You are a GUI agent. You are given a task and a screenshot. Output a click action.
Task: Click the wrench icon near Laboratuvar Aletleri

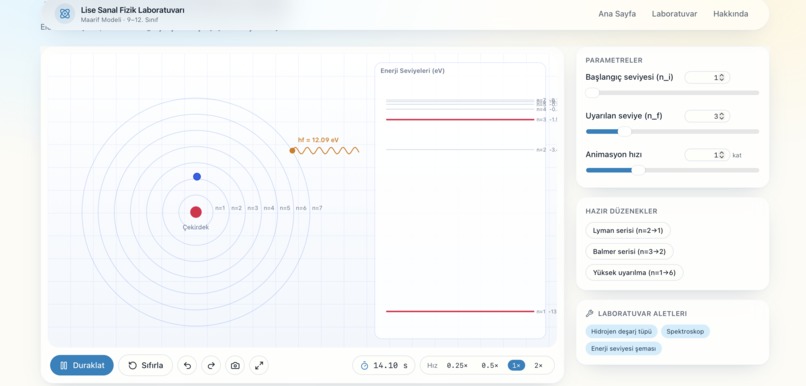[x=590, y=314]
